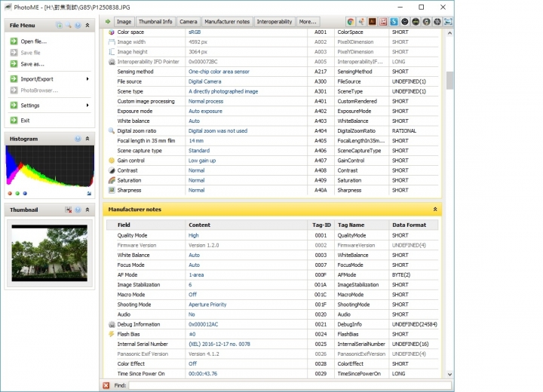This screenshot has width=543, height=392.
Task: Click the remove-thumbnail icon with red X
Action: point(69,210)
